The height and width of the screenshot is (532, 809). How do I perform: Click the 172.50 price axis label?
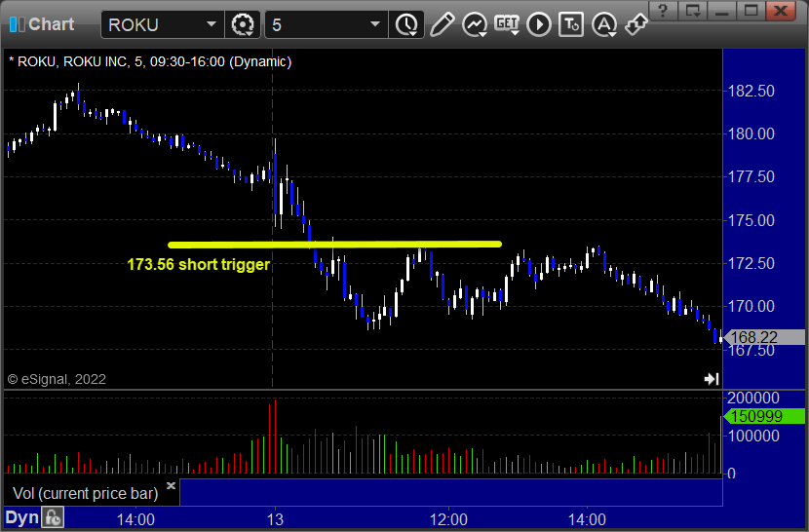point(751,263)
